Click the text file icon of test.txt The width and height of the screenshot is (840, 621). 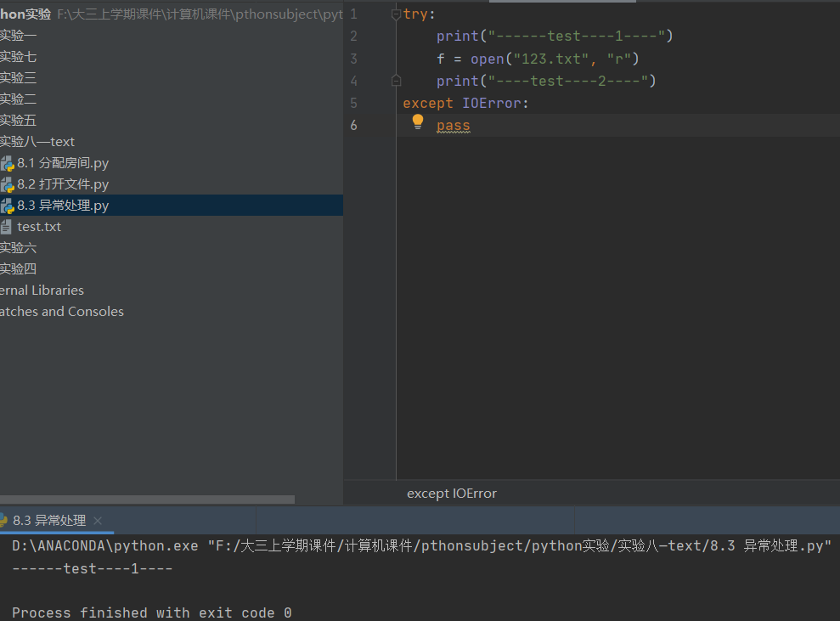tap(6, 227)
